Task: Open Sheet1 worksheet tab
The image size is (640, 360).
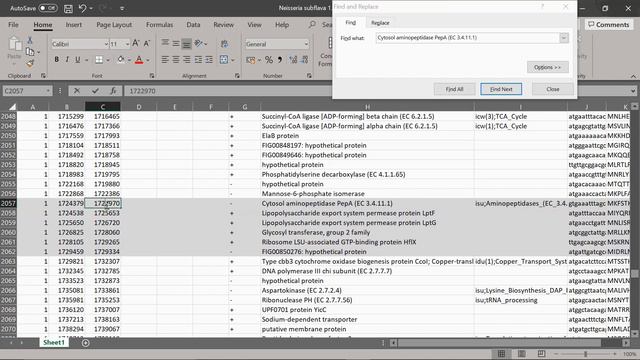Action: (x=54, y=342)
